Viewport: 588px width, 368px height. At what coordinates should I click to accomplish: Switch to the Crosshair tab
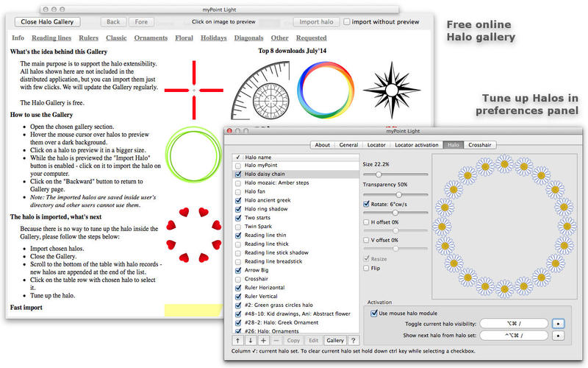(480, 145)
